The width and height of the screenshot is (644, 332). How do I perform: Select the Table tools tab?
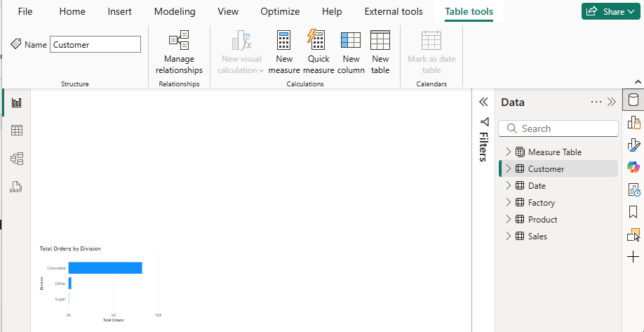point(469,11)
